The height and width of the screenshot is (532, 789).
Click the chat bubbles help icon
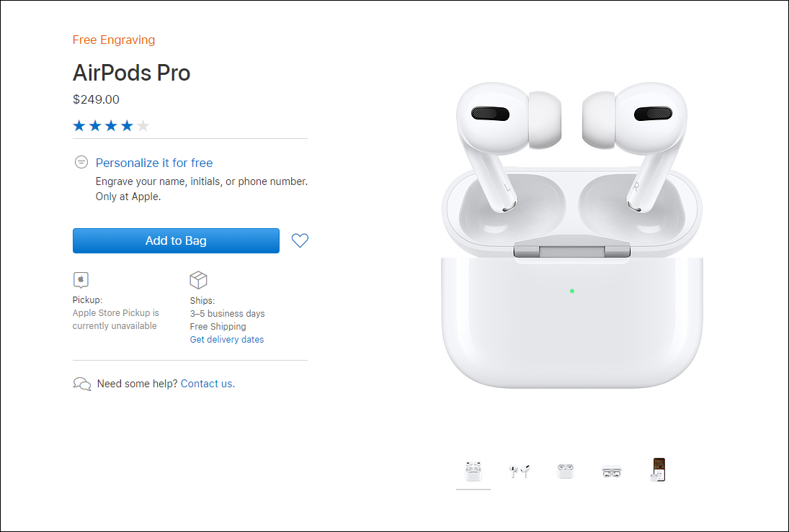pyautogui.click(x=82, y=384)
